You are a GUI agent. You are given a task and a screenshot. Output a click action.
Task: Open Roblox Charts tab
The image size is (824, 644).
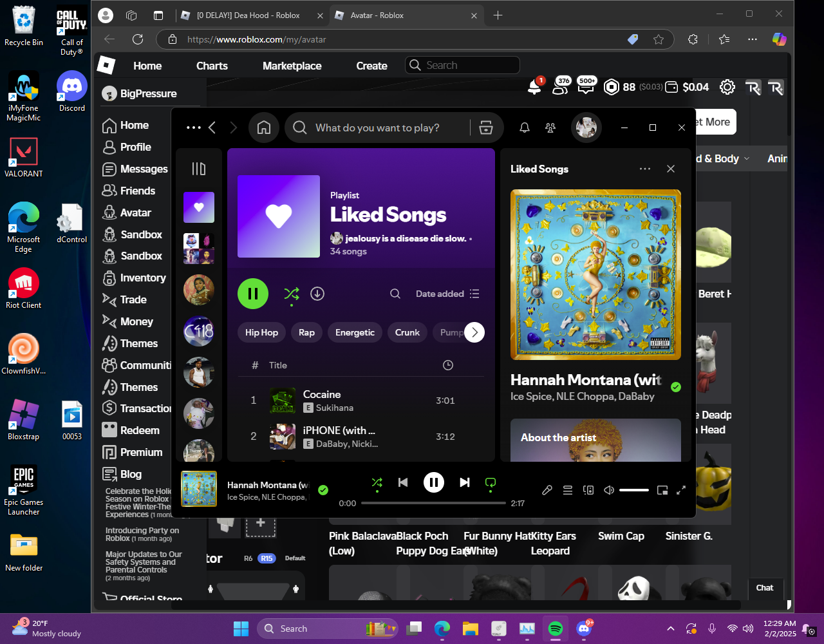pos(212,66)
